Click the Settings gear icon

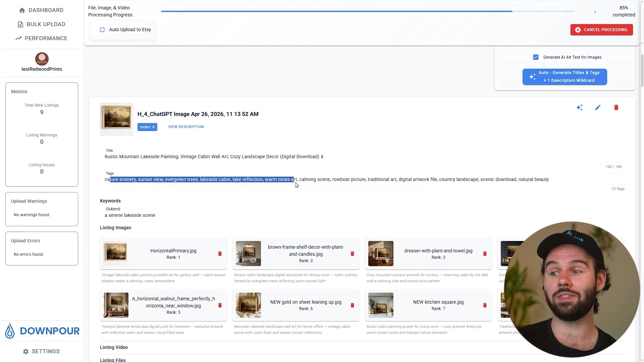[x=26, y=352]
